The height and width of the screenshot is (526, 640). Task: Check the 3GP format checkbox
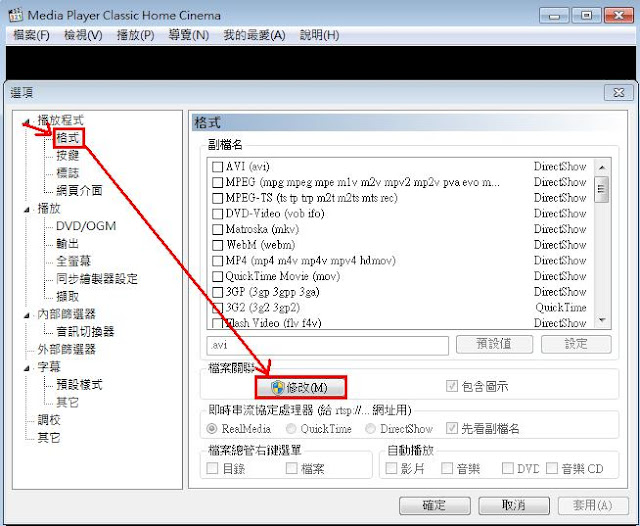(218, 292)
